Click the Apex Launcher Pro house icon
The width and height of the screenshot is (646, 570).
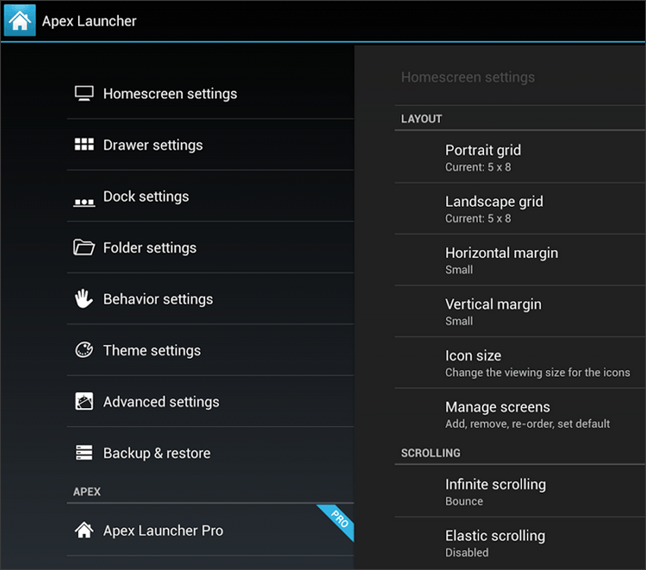coord(84,530)
